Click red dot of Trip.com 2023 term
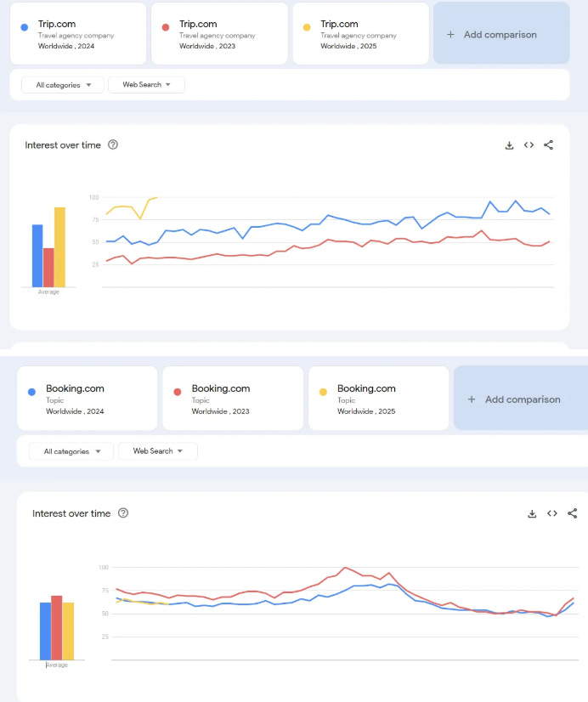Image resolution: width=588 pixels, height=702 pixels. pos(166,27)
